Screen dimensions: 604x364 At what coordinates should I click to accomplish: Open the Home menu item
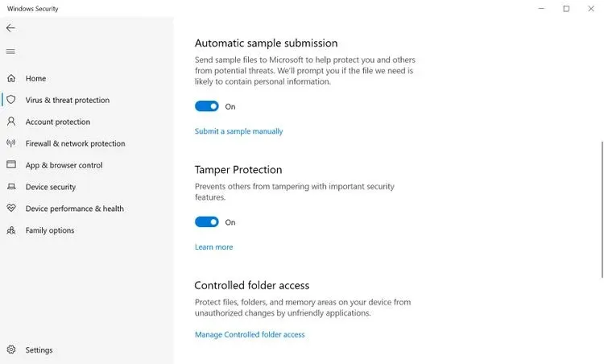click(x=35, y=79)
